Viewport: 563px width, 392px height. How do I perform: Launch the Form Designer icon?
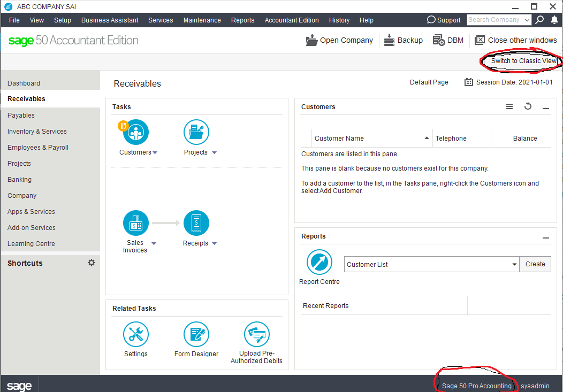coord(196,334)
